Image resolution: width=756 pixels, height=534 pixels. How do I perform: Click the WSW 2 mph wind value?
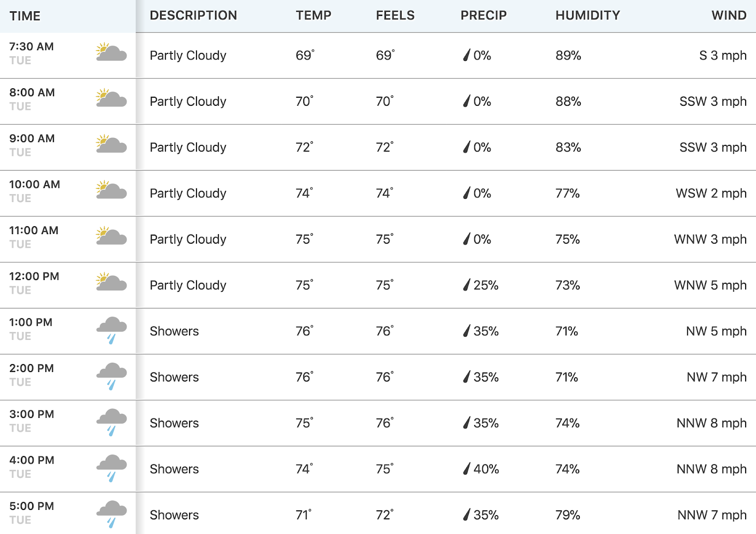(x=711, y=193)
